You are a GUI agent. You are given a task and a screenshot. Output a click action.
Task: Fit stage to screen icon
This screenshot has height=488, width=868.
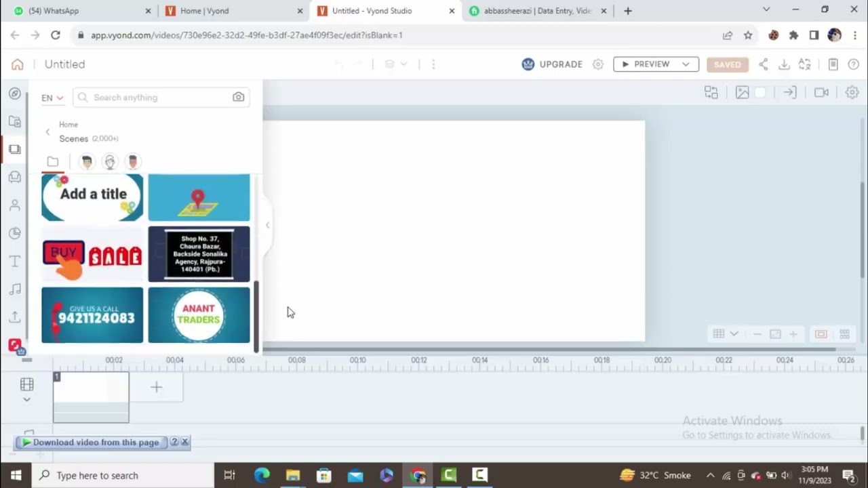click(775, 334)
